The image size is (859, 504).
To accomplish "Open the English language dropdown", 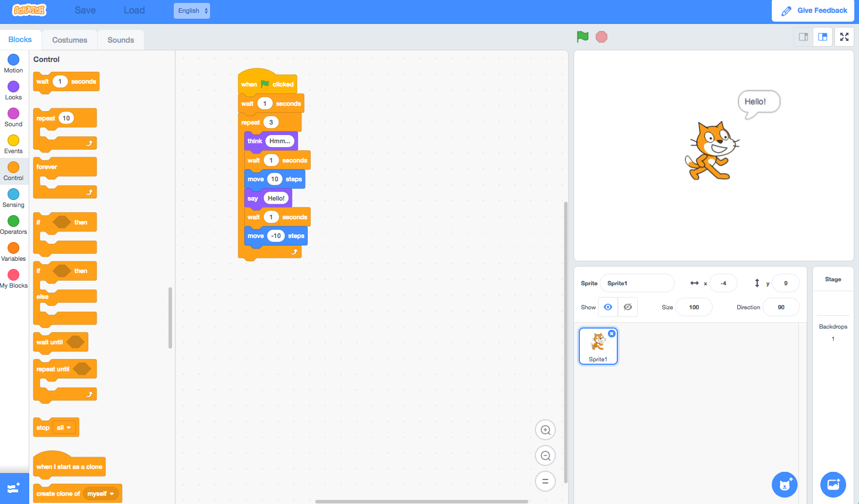I will [191, 10].
